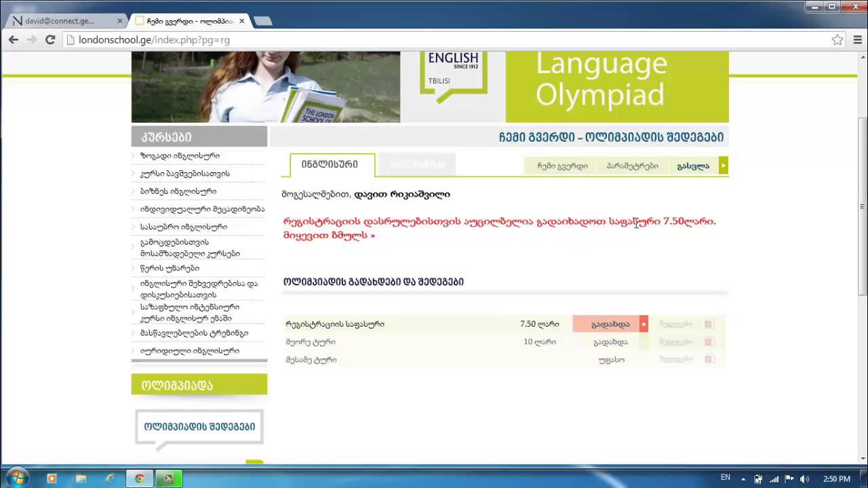868x488 pixels.
Task: Click the green ოლიმპიადა sidebar header
Action: pos(199,384)
